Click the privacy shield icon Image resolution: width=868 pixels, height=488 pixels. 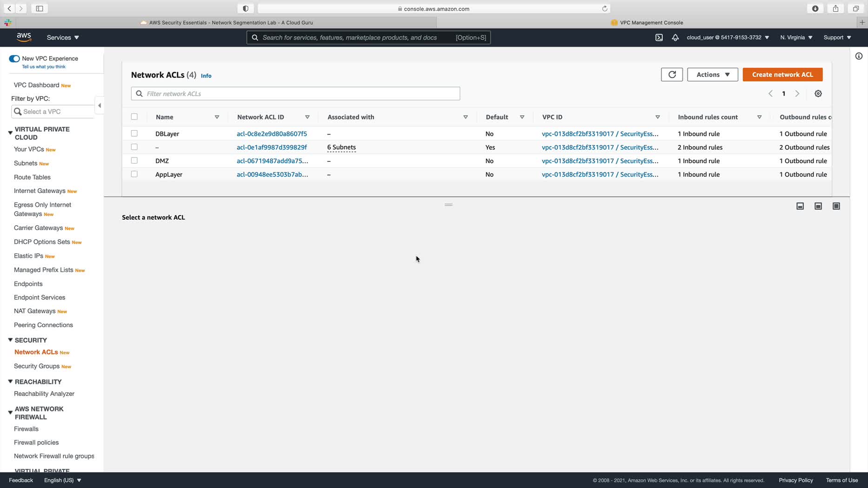246,8
